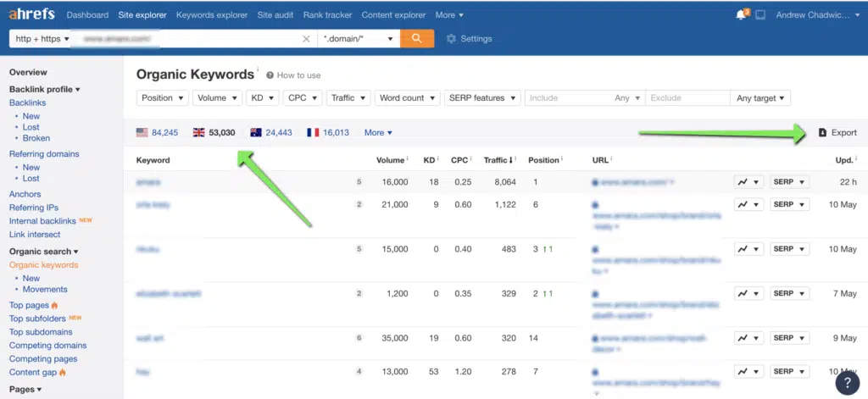Screen dimensions: 868x399
Task: Open the Volume filter dropdown
Action: pos(217,98)
